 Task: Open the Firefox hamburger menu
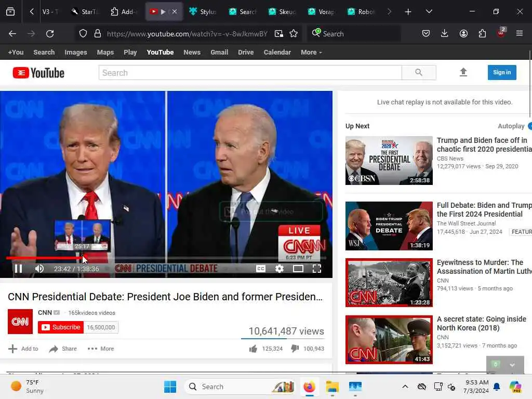pos(520,33)
